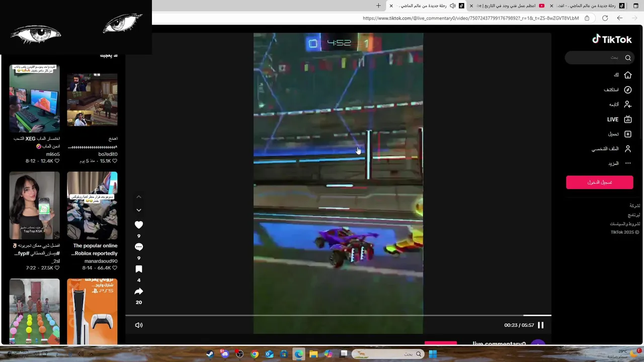The width and height of the screenshot is (644, 362).
Task: Open Steam from the taskbar
Action: 210,354
